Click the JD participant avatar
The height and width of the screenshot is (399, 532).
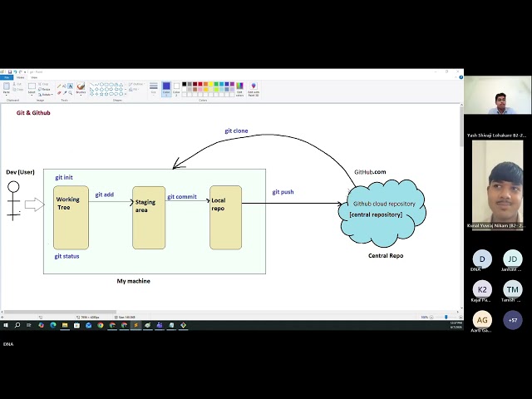click(x=513, y=259)
